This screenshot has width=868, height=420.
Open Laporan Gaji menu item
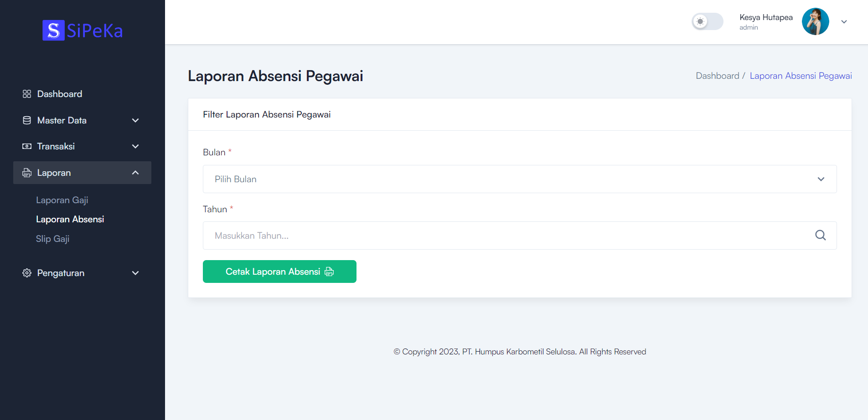tap(62, 200)
